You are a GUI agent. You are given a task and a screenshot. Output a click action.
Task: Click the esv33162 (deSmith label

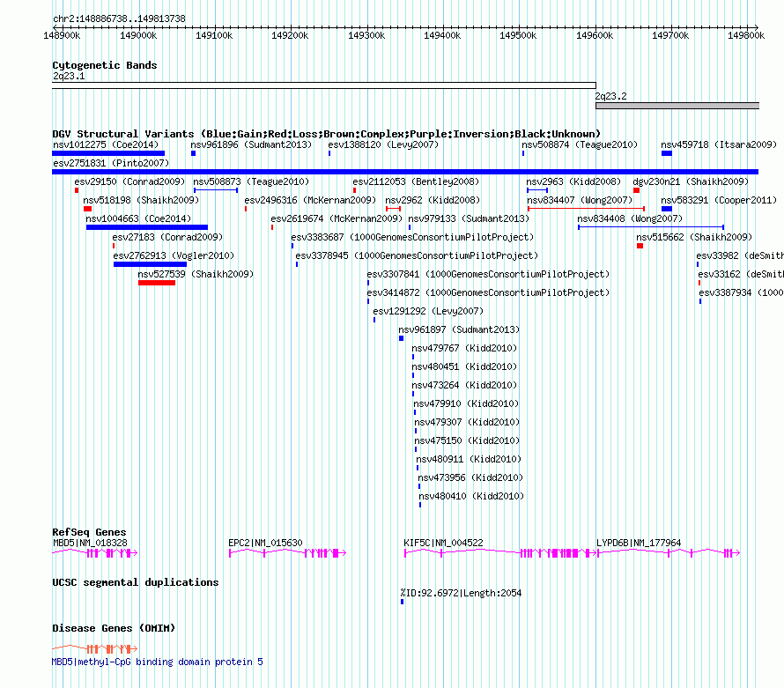point(741,274)
